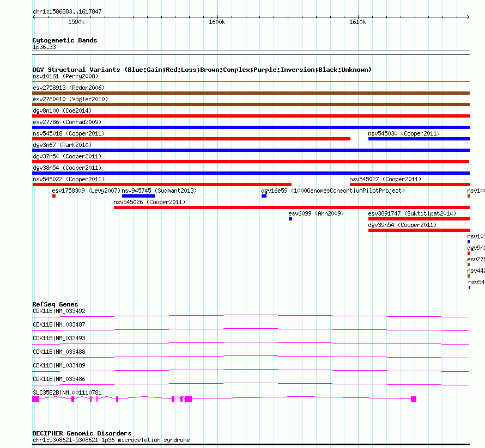Viewport: 485px width, 448px height.
Task: Select the nsv545022 (Cooper2011) red bar
Action: [162, 185]
